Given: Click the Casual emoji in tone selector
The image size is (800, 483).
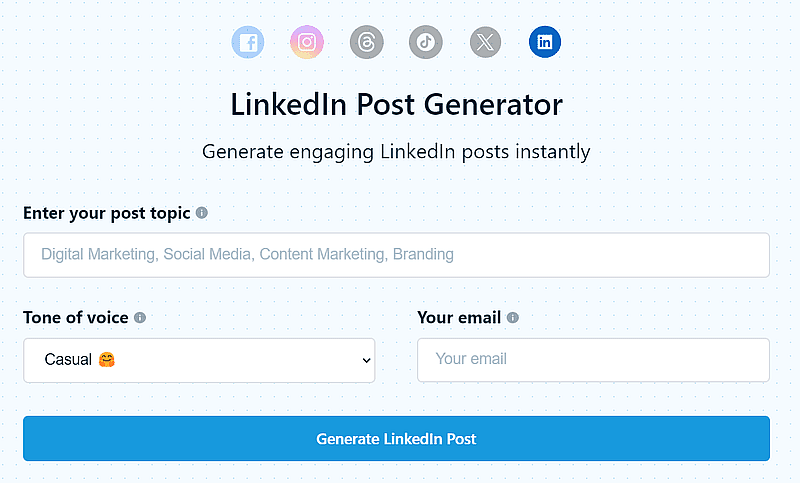Looking at the screenshot, I should tap(107, 360).
